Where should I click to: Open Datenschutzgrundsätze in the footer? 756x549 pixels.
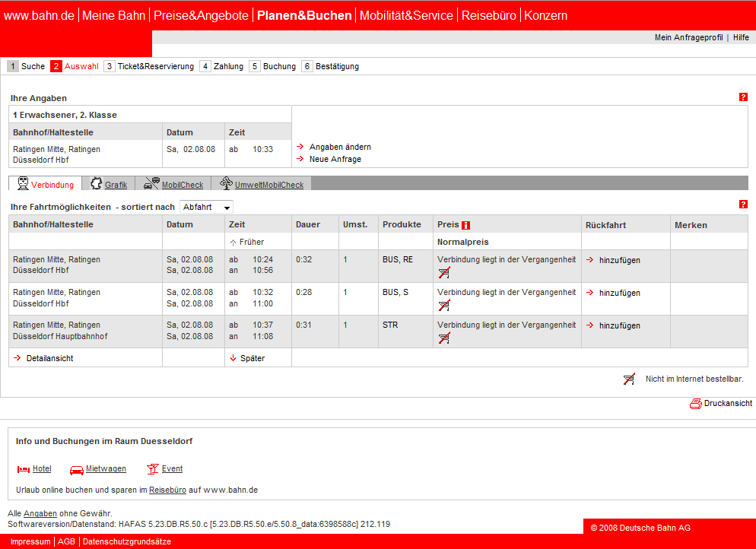pyautogui.click(x=126, y=541)
